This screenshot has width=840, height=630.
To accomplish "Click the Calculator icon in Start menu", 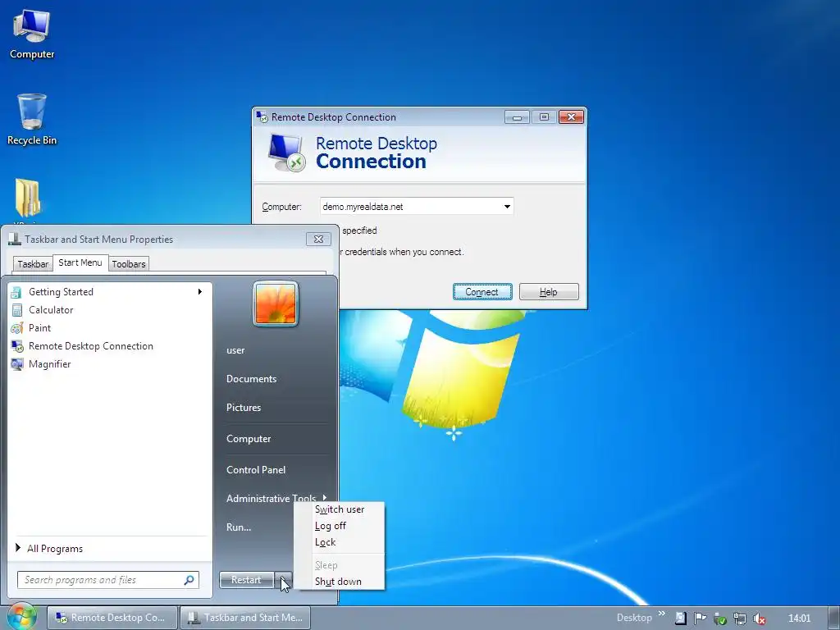I will pos(16,310).
